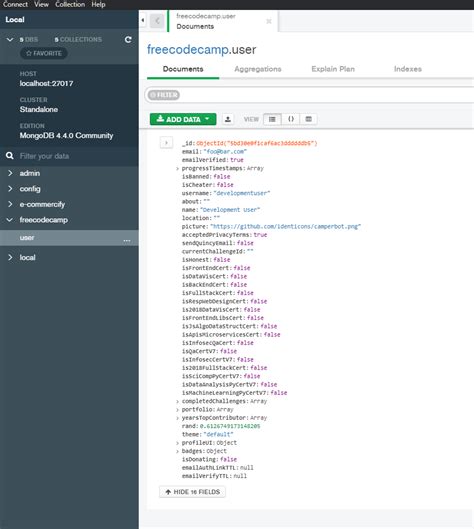Click the email value foo@bar.com
The height and width of the screenshot is (529, 474).
tap(225, 151)
